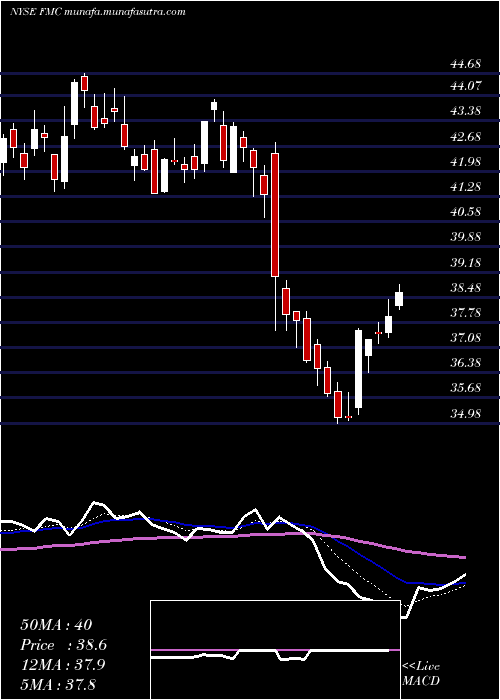Select the 43.38 price axis label
The image size is (500, 700).
[x=466, y=110]
